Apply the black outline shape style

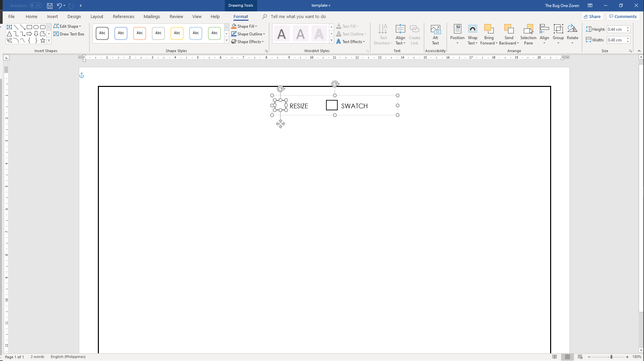(x=102, y=33)
